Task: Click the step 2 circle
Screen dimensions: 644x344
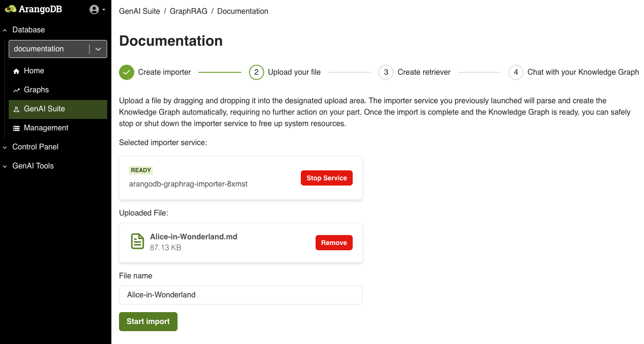Action: 257,72
